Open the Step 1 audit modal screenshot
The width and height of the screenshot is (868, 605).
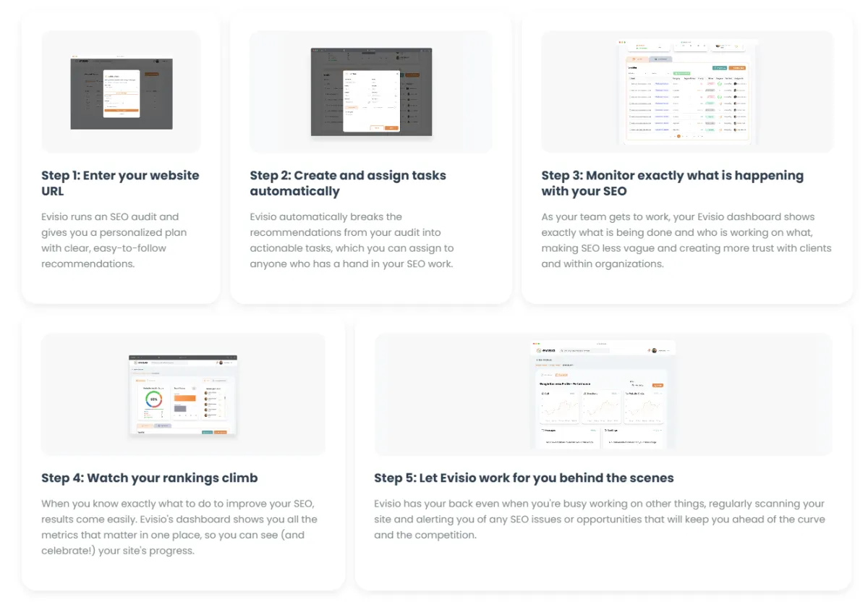point(121,92)
